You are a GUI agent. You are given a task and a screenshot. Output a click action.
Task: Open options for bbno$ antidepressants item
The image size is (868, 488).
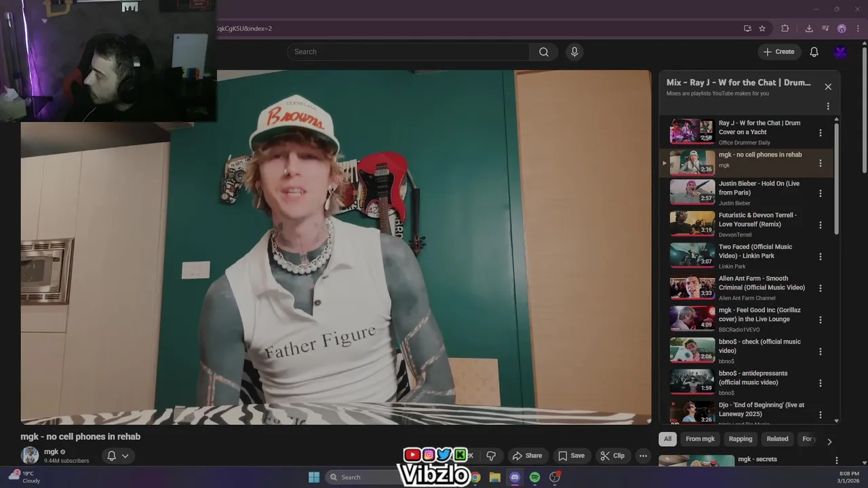(821, 383)
